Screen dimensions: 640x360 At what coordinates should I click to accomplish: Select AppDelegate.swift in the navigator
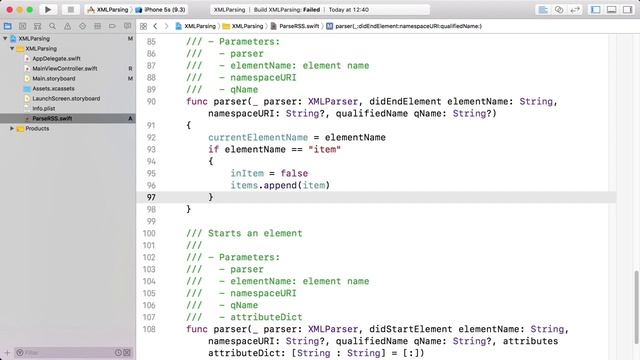click(56, 58)
